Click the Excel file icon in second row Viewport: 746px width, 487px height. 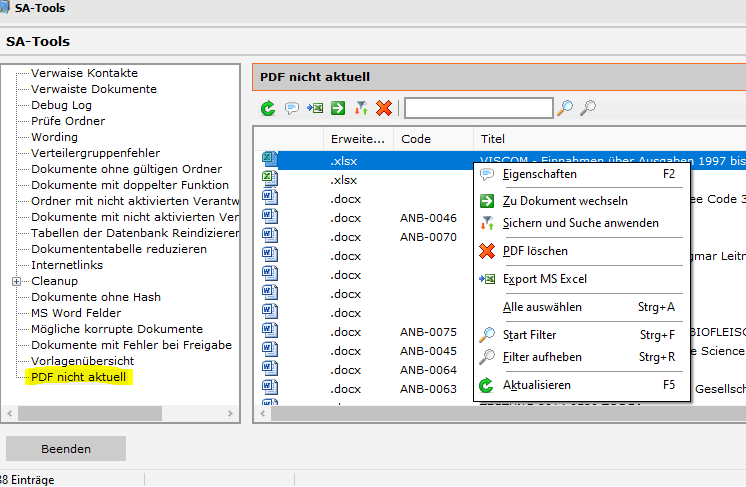(x=270, y=178)
